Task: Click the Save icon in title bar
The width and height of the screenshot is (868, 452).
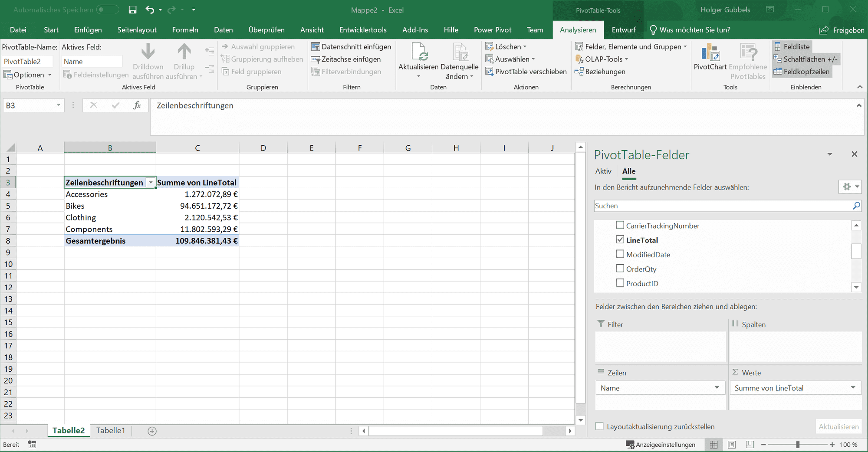Action: [133, 10]
